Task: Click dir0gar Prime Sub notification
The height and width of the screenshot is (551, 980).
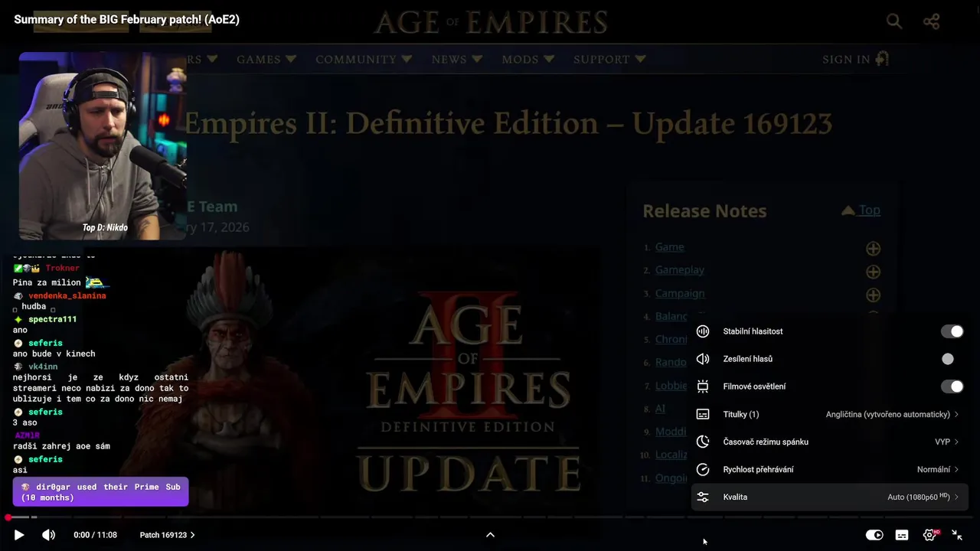Action: tap(100, 491)
